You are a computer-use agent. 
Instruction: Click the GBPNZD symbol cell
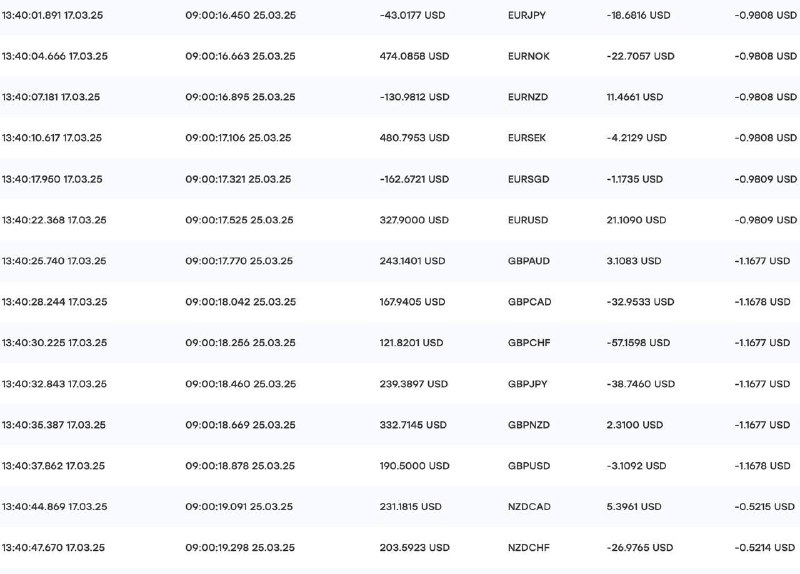pyautogui.click(x=529, y=425)
